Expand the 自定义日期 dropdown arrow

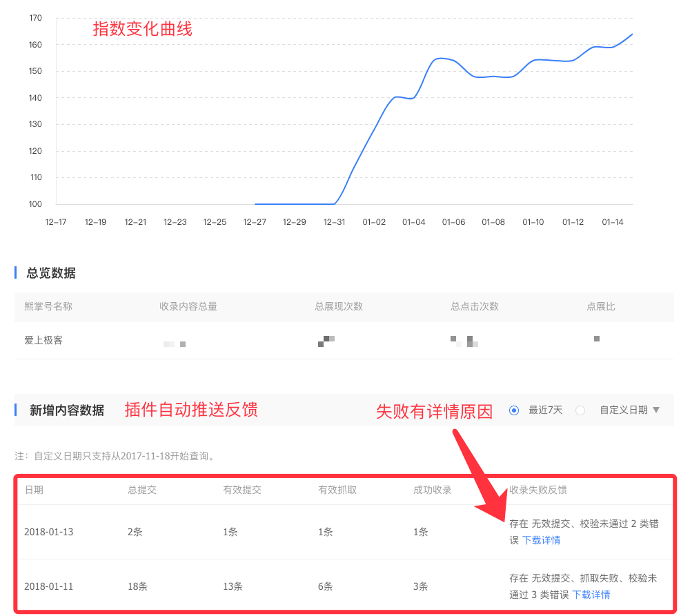pyautogui.click(x=656, y=410)
